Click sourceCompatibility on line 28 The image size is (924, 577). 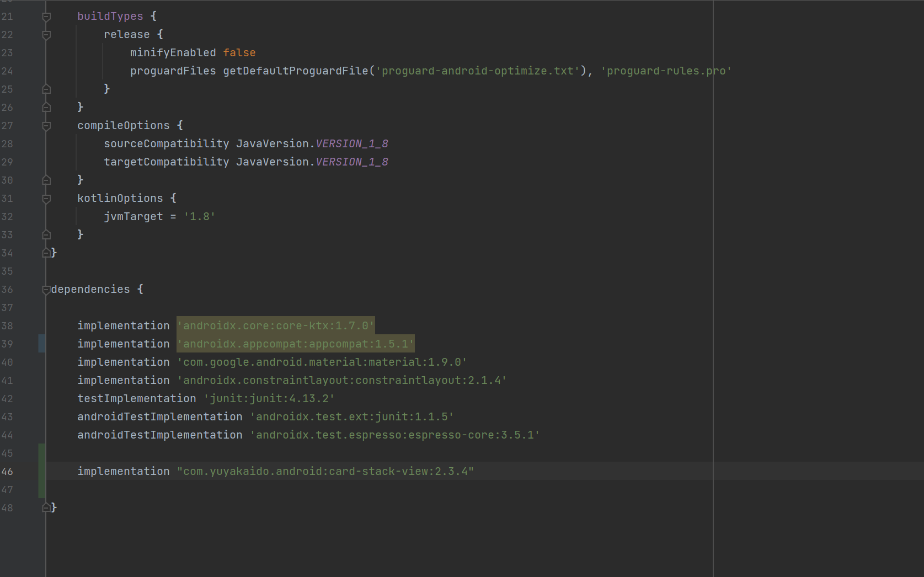tap(167, 143)
